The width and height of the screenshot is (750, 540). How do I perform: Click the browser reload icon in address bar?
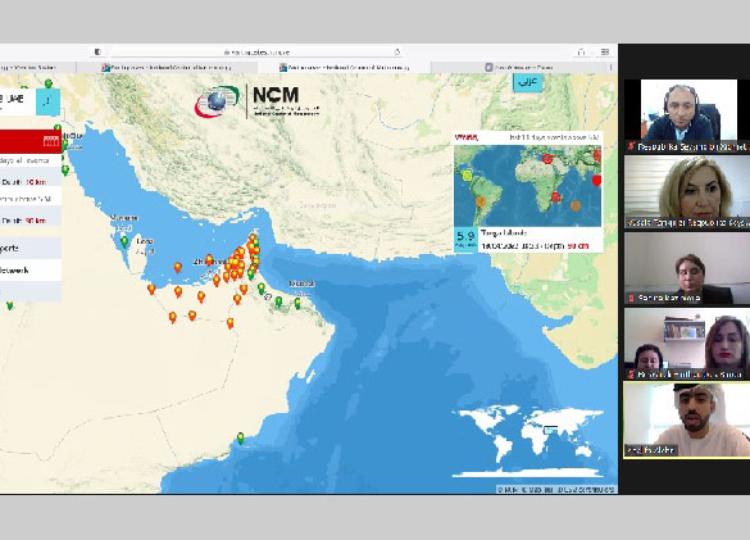point(397,52)
